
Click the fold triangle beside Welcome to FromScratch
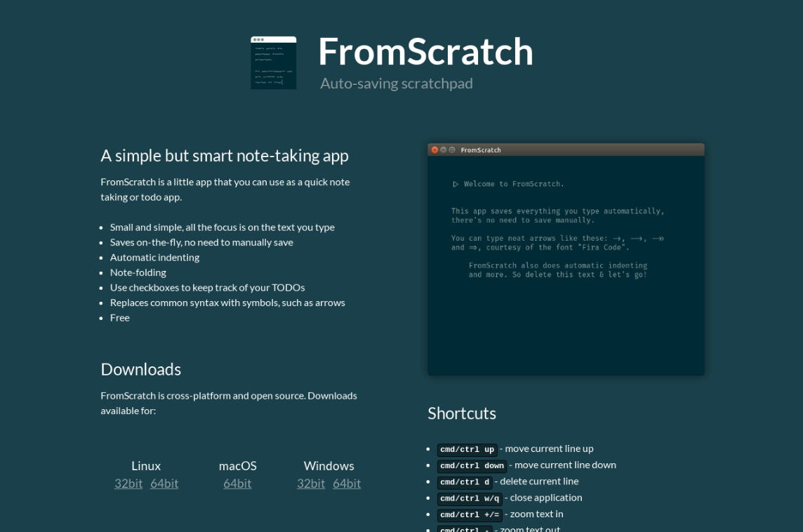[x=456, y=184]
